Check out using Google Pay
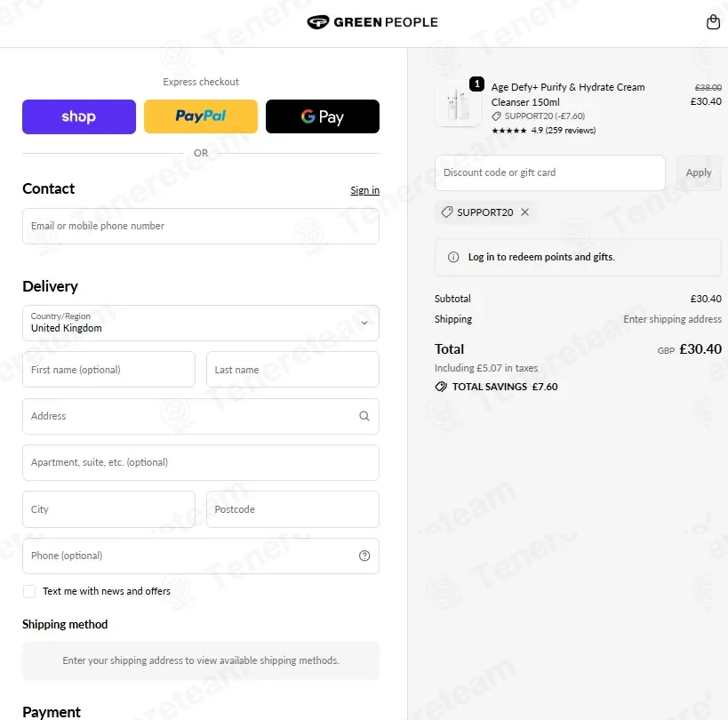 tap(322, 116)
